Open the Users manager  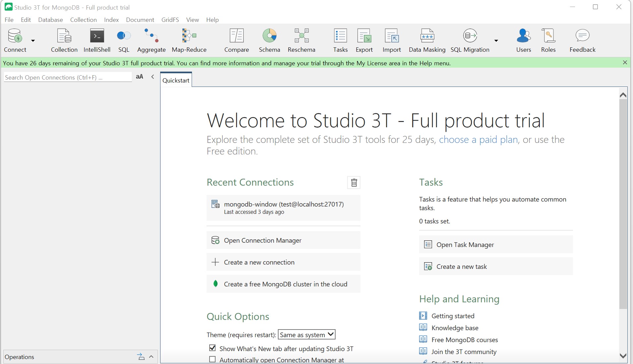[524, 40]
